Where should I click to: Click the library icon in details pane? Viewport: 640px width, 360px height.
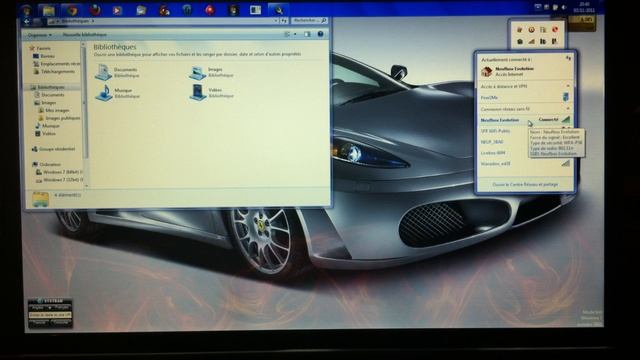40,199
